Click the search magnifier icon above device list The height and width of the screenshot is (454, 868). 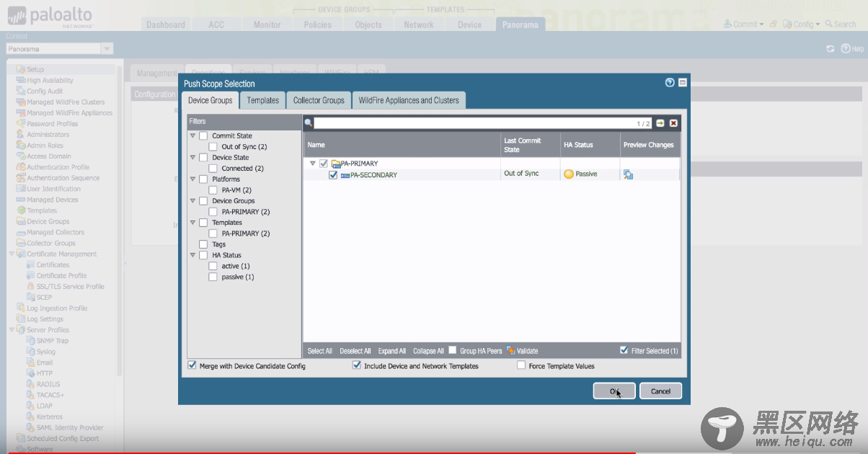pos(309,123)
